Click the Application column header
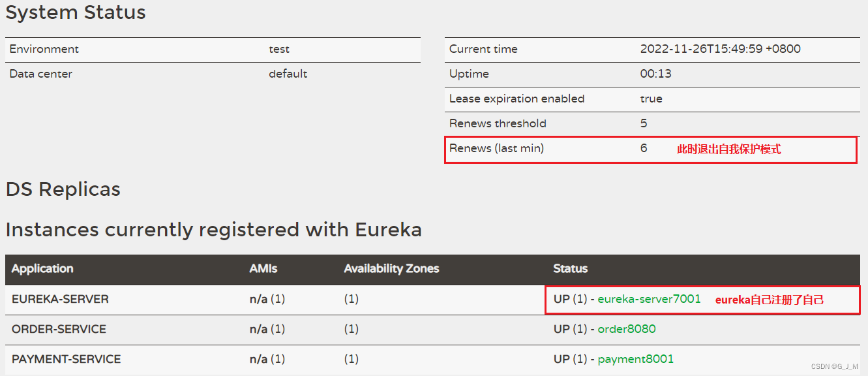 [x=42, y=268]
